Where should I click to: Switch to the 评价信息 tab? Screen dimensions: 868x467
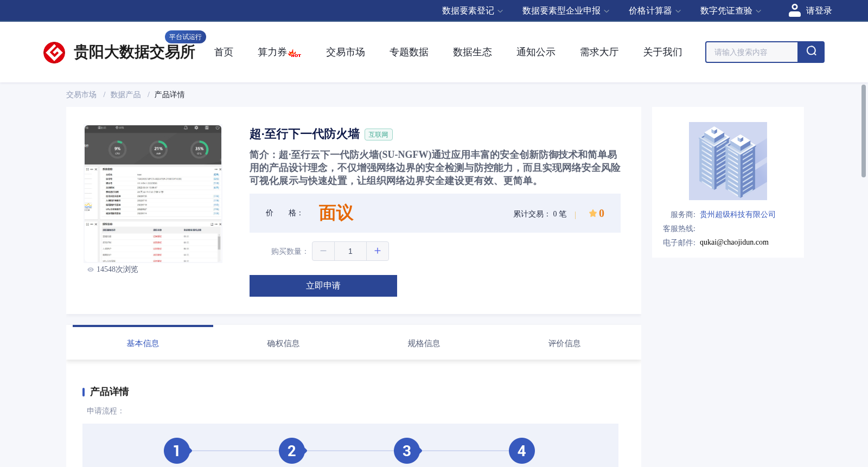(x=564, y=343)
